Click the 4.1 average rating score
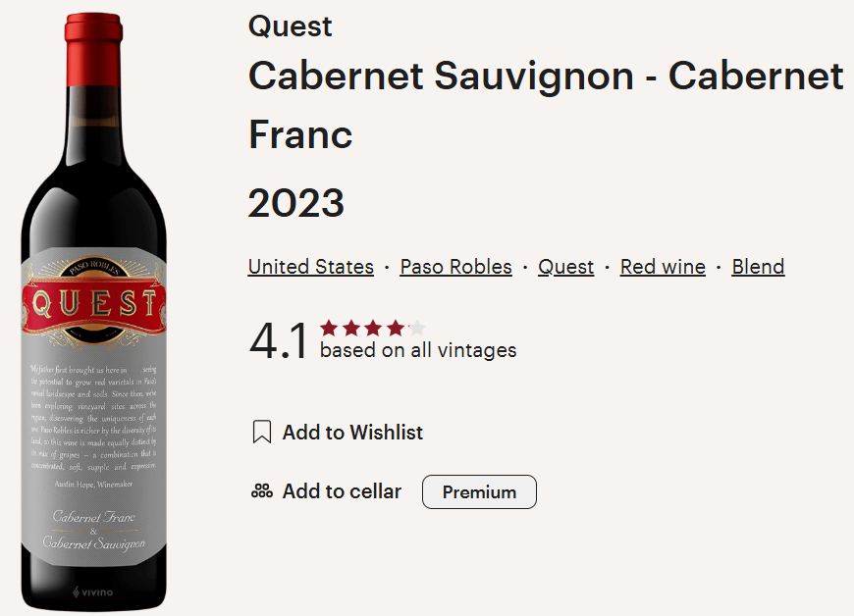Viewport: 854px width, 616px height. pos(278,338)
